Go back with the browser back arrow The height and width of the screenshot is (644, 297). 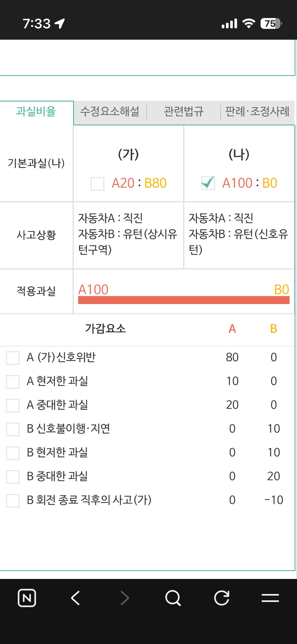[75, 598]
